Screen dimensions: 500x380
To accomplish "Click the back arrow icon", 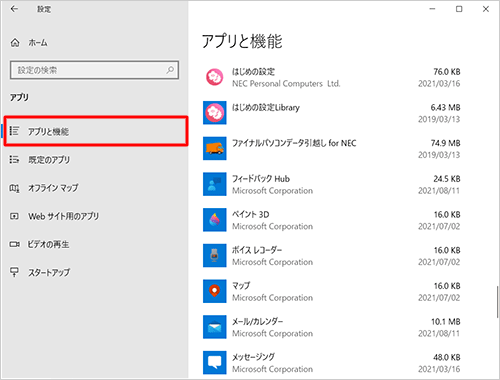I will tap(14, 9).
